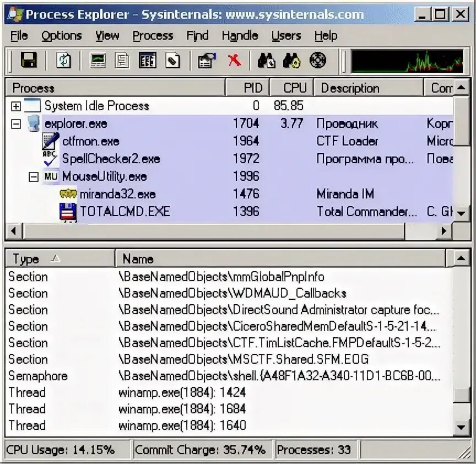The image size is (476, 464).
Task: Open the Options menu
Action: 62,36
